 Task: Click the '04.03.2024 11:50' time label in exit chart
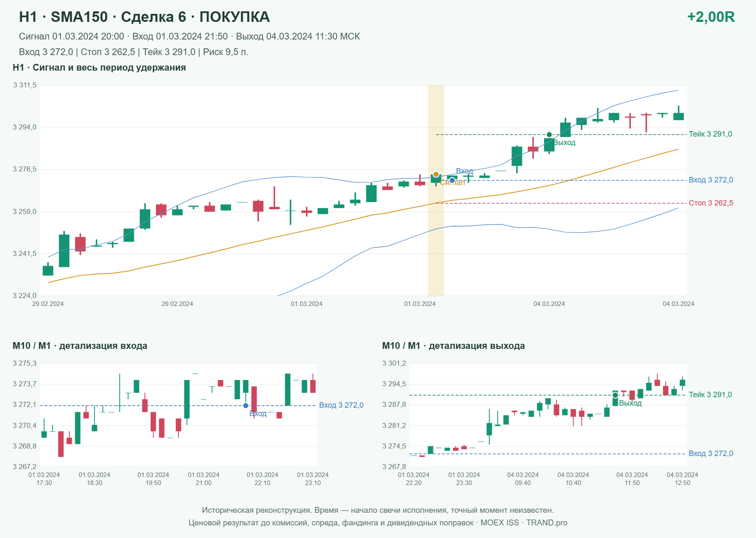[x=632, y=479]
